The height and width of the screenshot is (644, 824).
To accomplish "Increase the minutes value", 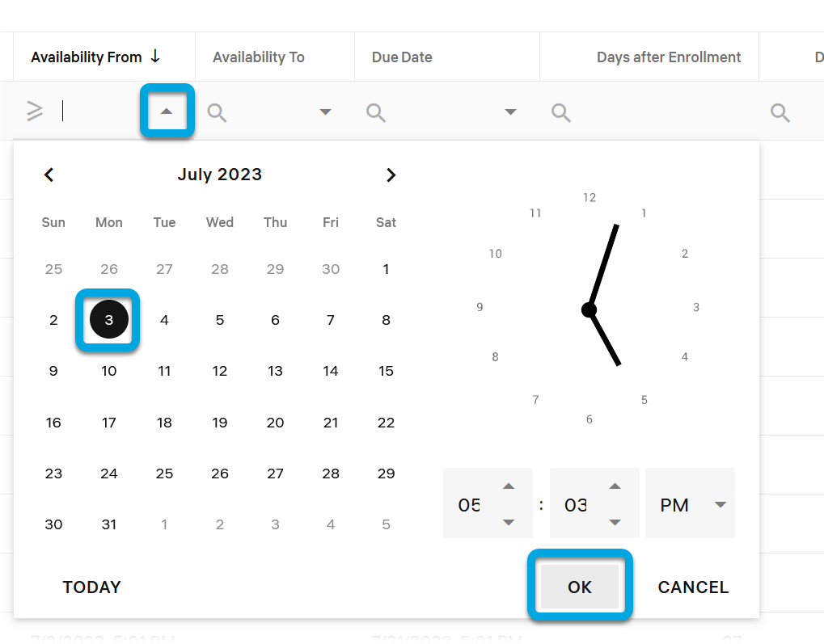I will pos(615,486).
